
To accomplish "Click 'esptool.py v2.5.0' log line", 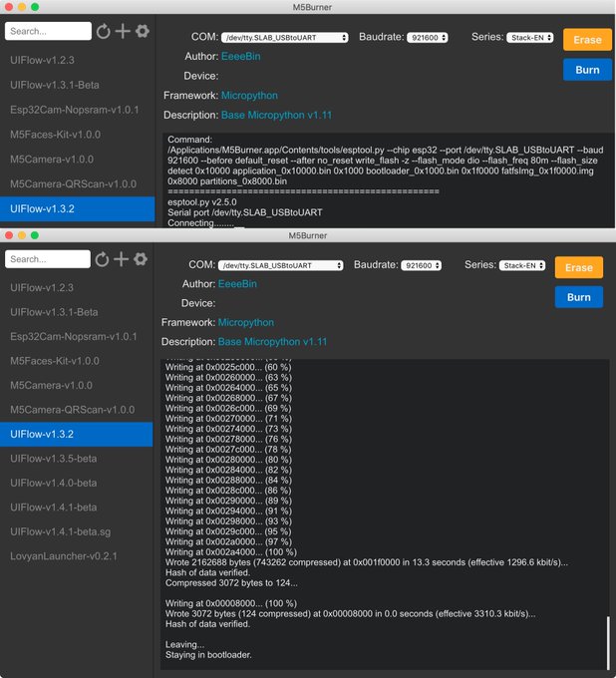I will click(202, 202).
